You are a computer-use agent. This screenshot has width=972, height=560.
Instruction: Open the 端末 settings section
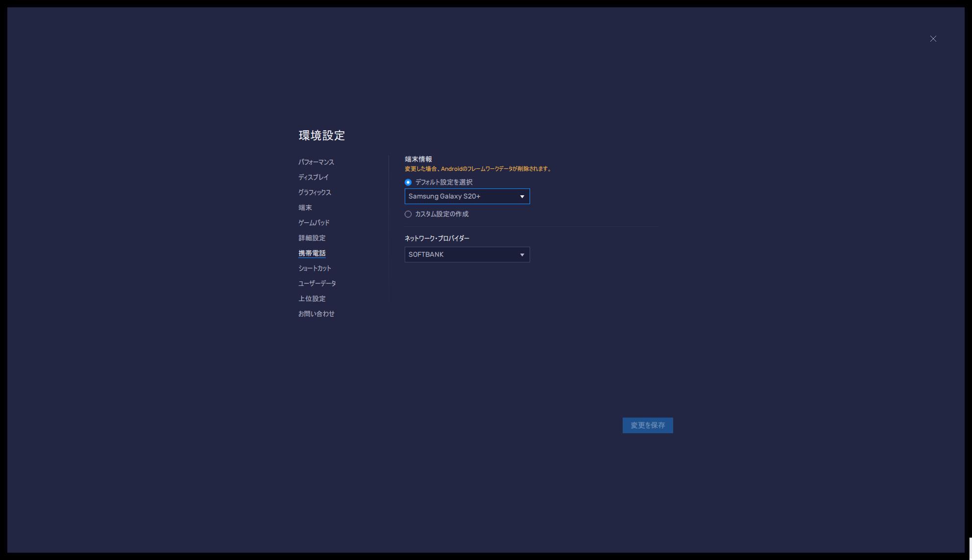(305, 208)
